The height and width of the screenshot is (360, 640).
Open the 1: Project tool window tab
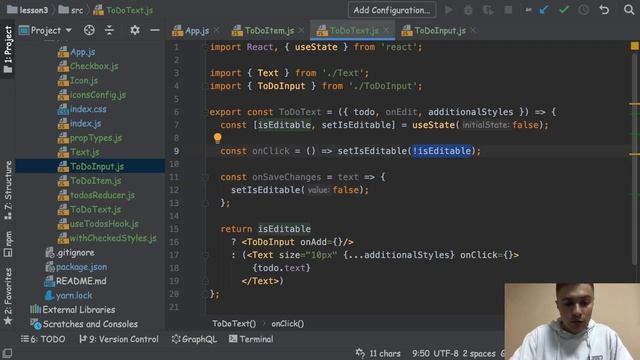click(x=8, y=49)
